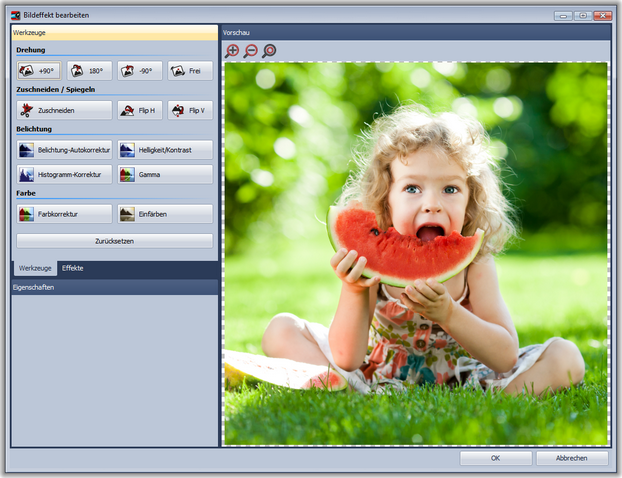Select the Zuschneiden crop tool
The image size is (622, 478).
tap(64, 110)
